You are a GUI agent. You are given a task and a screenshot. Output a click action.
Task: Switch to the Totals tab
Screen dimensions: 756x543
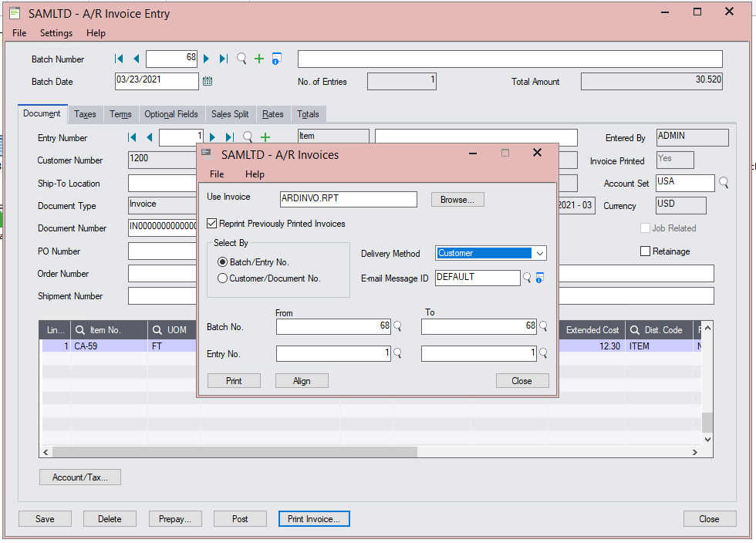[x=308, y=114]
